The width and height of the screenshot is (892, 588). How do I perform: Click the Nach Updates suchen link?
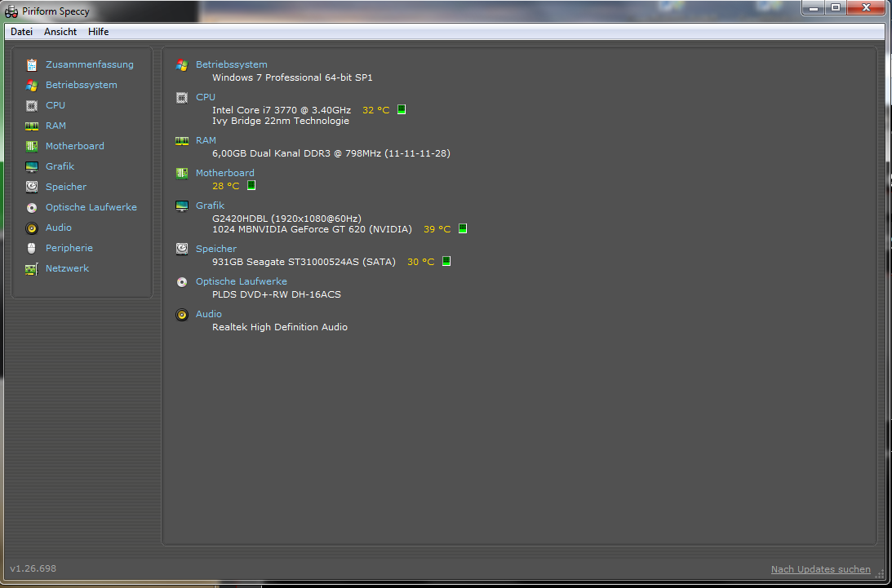[820, 569]
